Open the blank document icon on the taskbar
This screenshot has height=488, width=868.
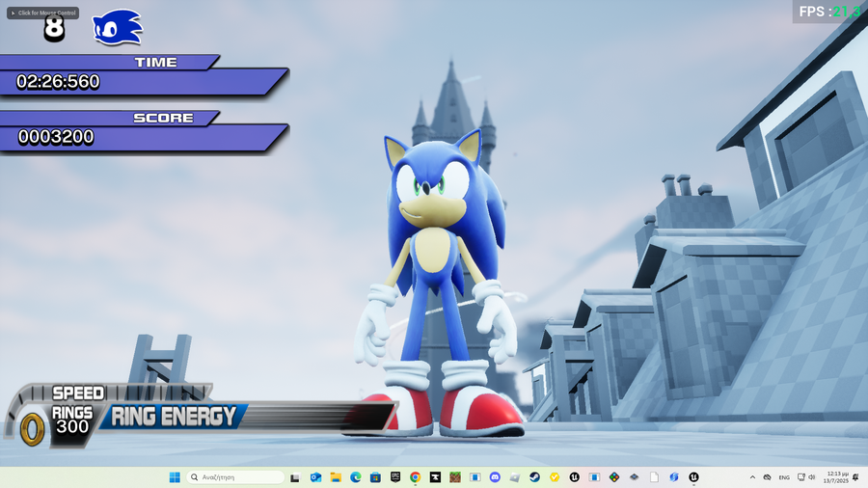654,477
